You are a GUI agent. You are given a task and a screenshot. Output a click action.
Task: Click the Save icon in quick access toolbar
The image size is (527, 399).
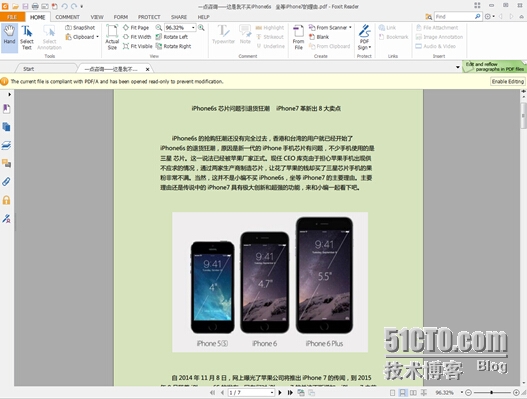point(25,6)
